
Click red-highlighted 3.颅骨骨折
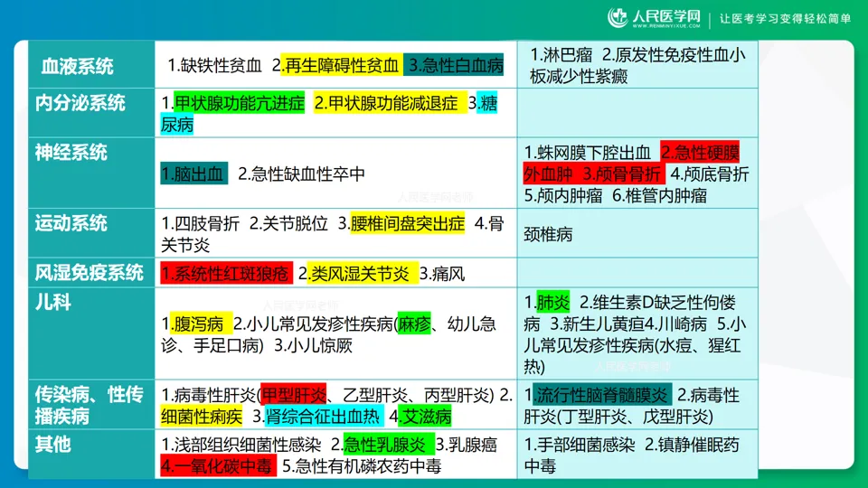[622, 174]
